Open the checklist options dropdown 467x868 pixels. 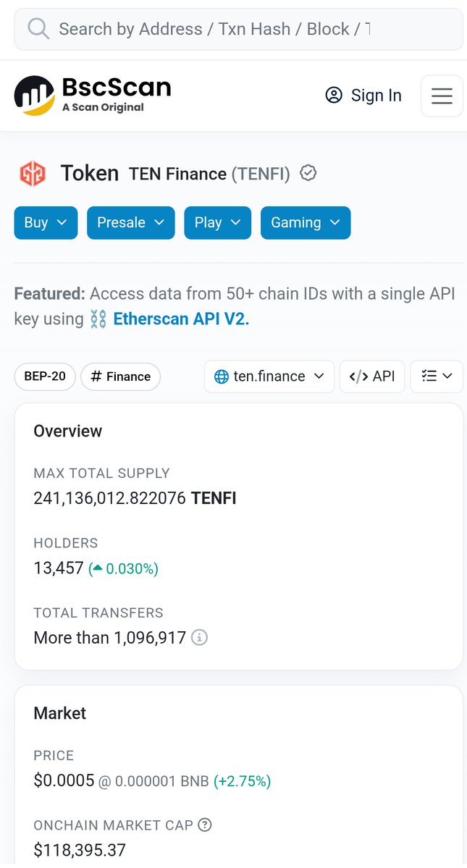437,376
